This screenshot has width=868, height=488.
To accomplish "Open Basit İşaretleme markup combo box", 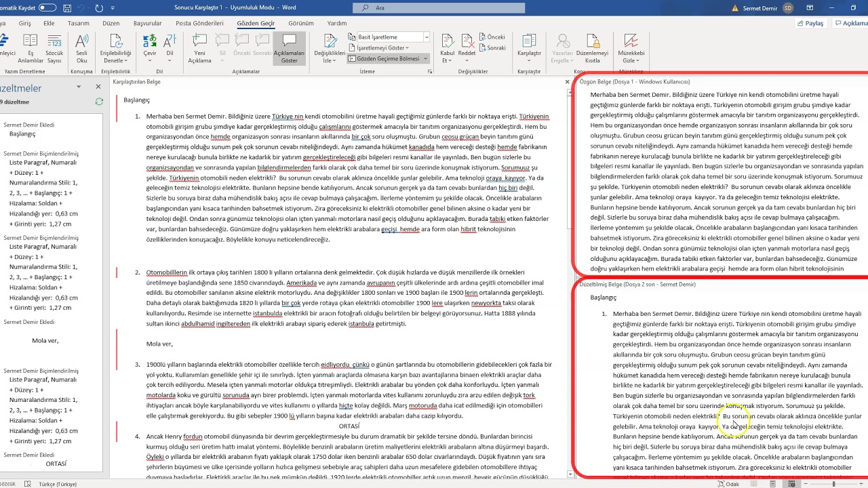I will (389, 37).
